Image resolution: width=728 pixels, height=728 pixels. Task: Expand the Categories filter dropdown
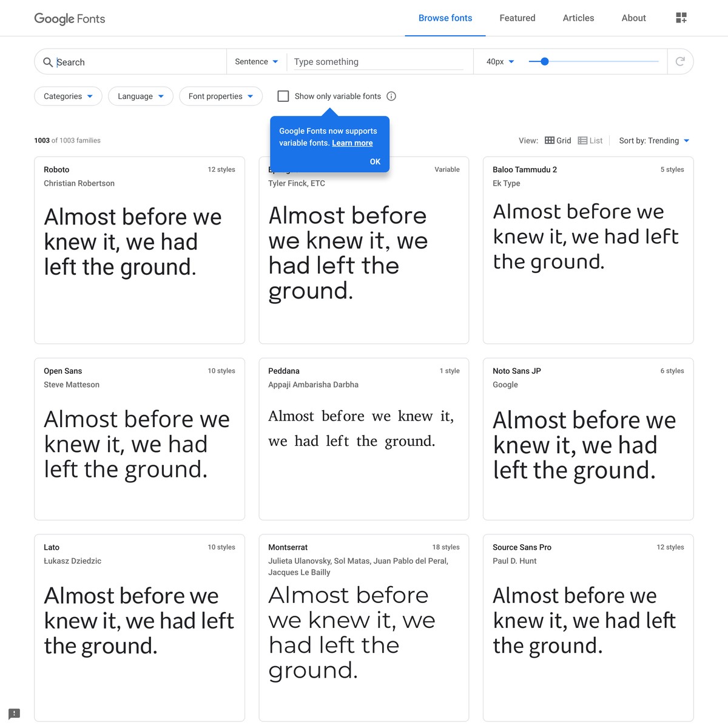tap(68, 96)
